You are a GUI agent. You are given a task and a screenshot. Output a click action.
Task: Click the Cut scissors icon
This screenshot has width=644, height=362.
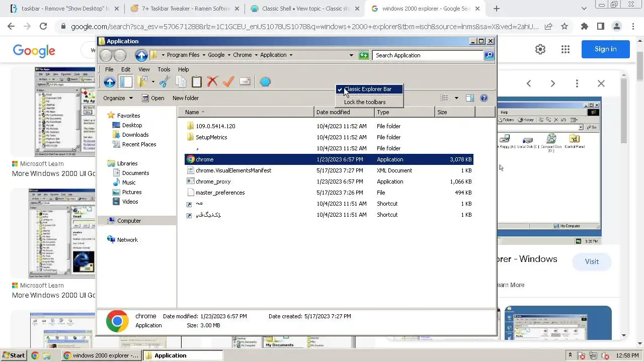[x=165, y=81]
